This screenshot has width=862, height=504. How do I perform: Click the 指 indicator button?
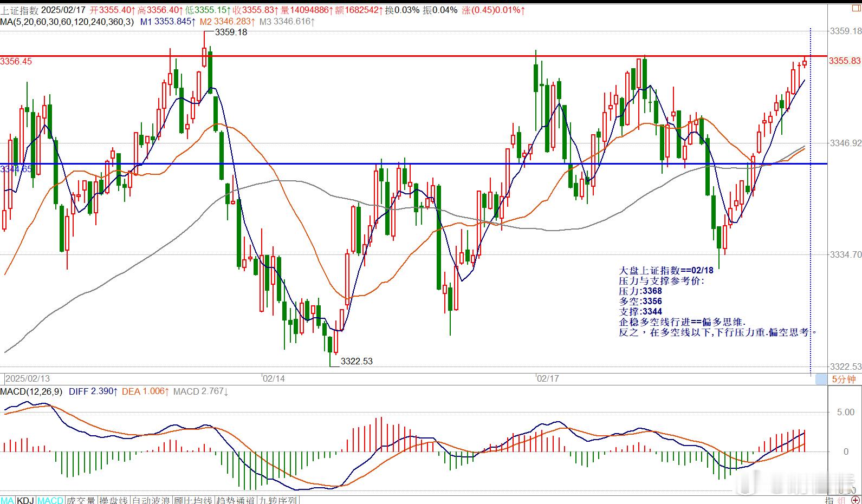[829, 500]
